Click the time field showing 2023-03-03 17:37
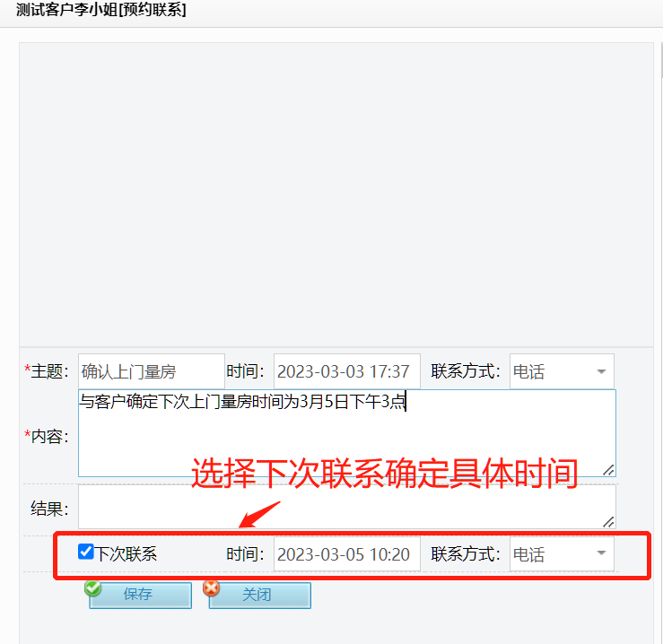Image resolution: width=663 pixels, height=644 pixels. [x=346, y=371]
